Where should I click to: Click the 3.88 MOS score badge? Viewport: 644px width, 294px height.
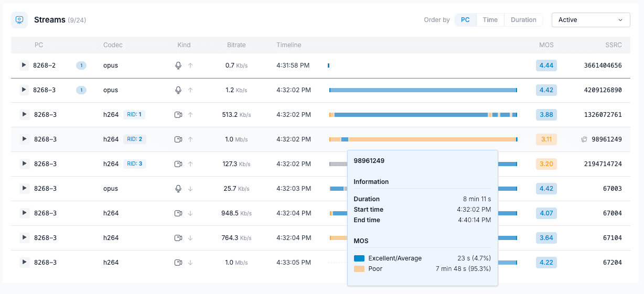546,115
